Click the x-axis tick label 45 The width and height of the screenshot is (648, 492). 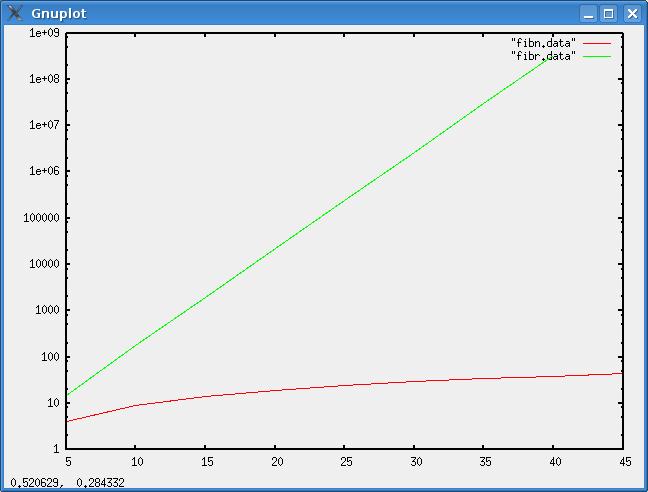625,462
